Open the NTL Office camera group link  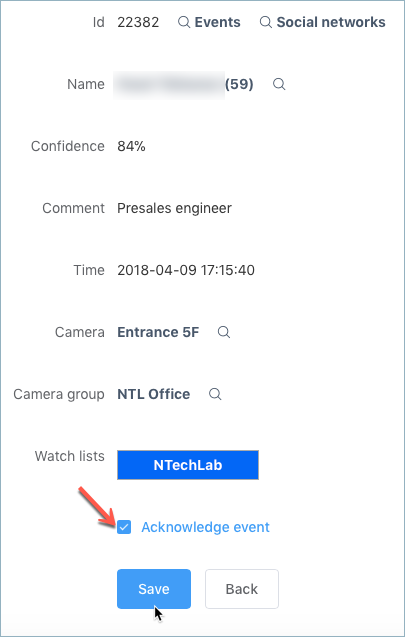(x=154, y=394)
